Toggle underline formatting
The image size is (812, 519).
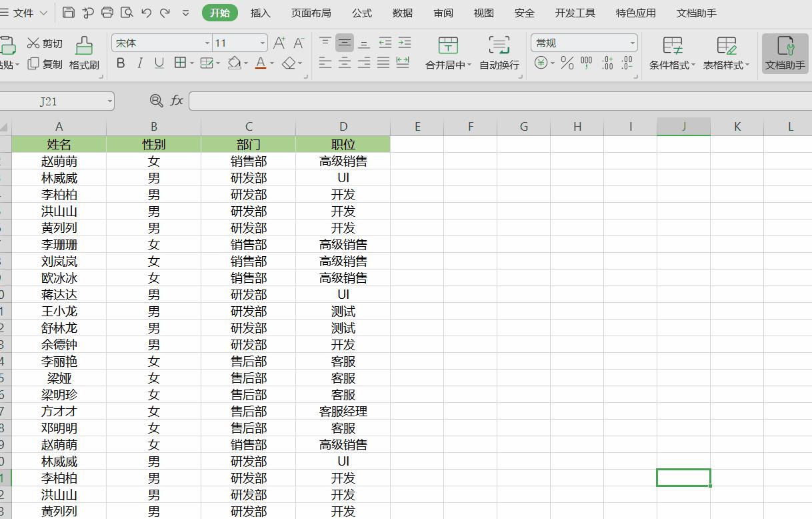pos(159,63)
